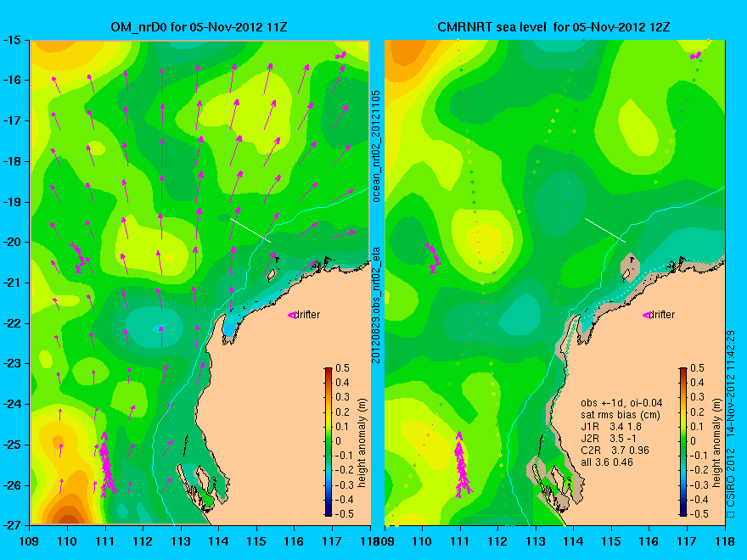The height and width of the screenshot is (560, 747).
Task: Click the latitude label "-25" on left axis
Action: pyautogui.click(x=11, y=445)
